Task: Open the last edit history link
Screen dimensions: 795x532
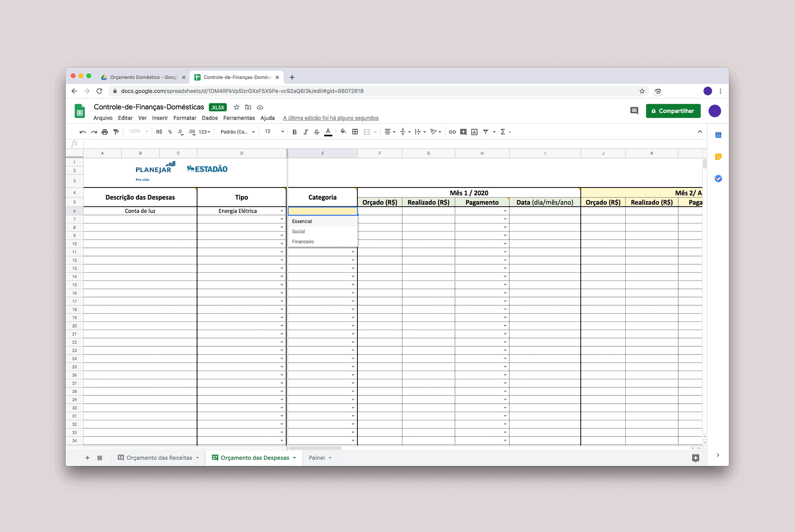Action: click(x=330, y=118)
